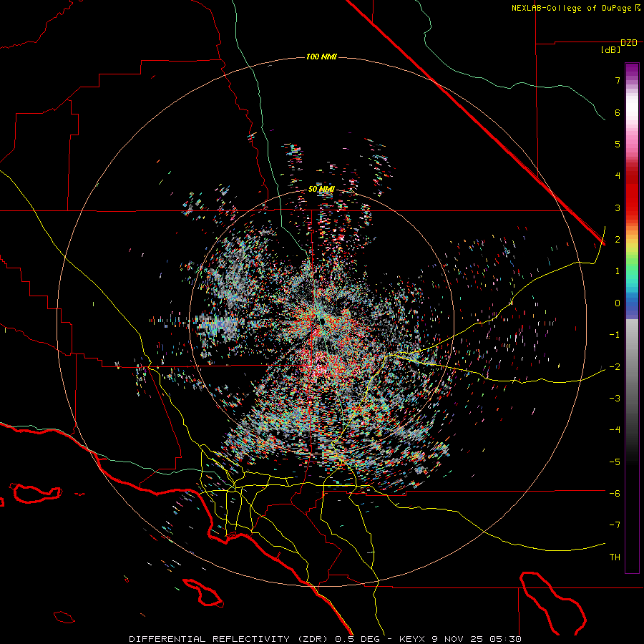Click the 6 value on the color scale
The image size is (644, 644).
[618, 112]
